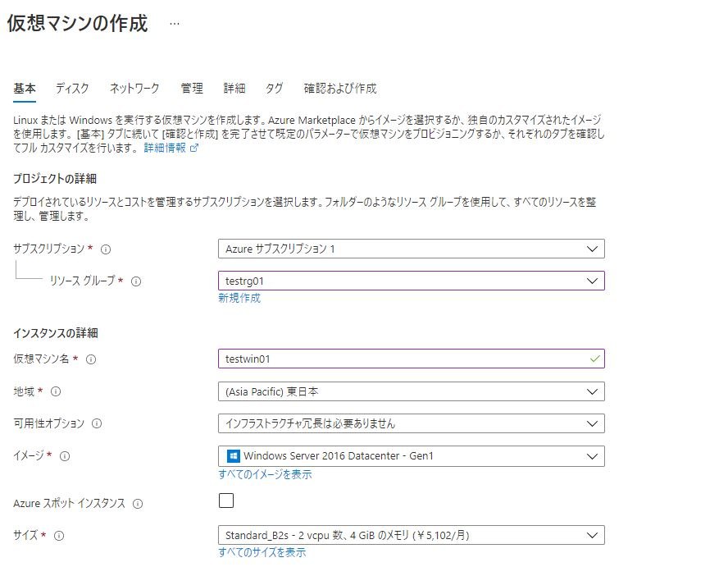Click the info icon next to サイズ

(59, 536)
